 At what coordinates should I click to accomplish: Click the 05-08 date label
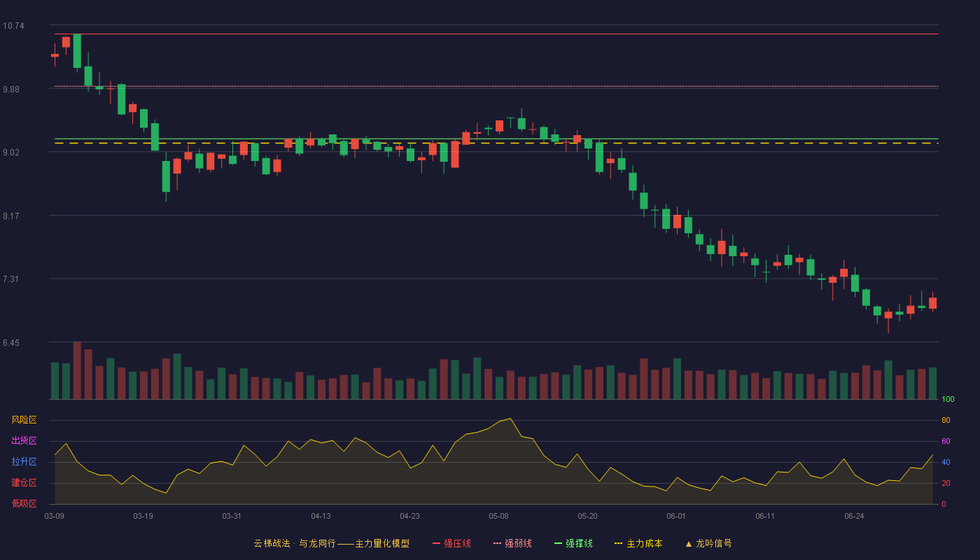(498, 516)
